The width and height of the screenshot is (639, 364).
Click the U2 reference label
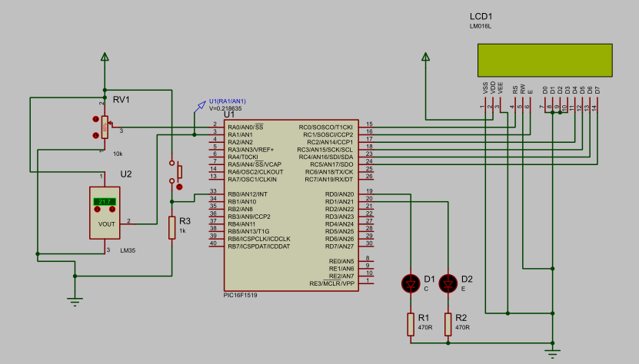click(x=126, y=174)
